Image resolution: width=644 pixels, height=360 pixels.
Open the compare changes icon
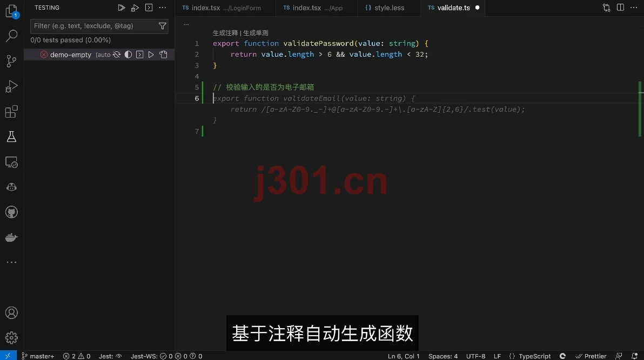606,8
